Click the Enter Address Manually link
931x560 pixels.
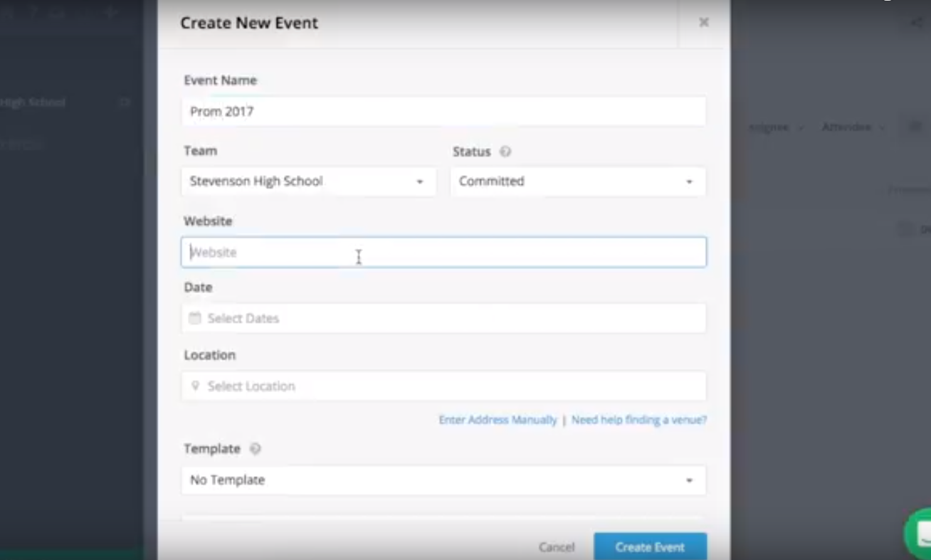tap(498, 420)
